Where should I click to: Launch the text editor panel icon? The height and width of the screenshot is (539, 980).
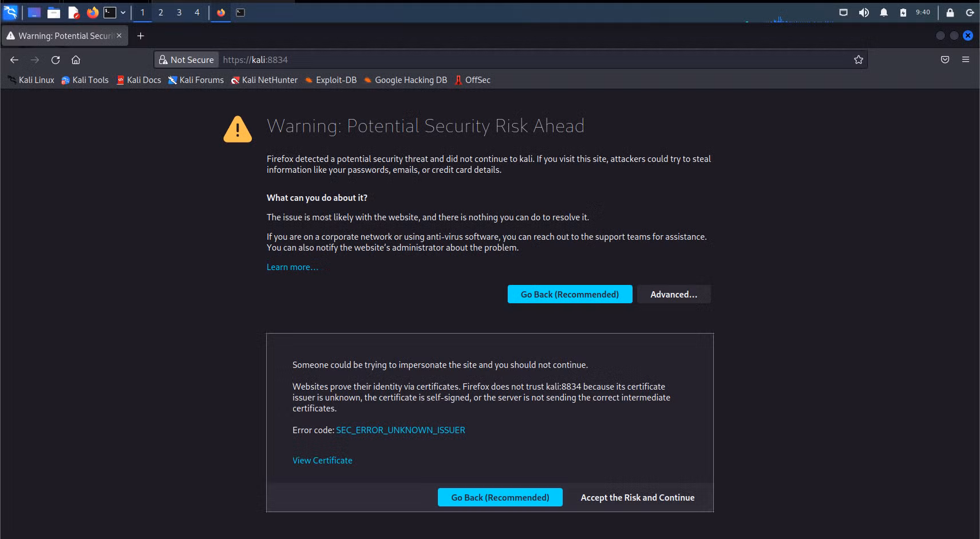tap(73, 12)
